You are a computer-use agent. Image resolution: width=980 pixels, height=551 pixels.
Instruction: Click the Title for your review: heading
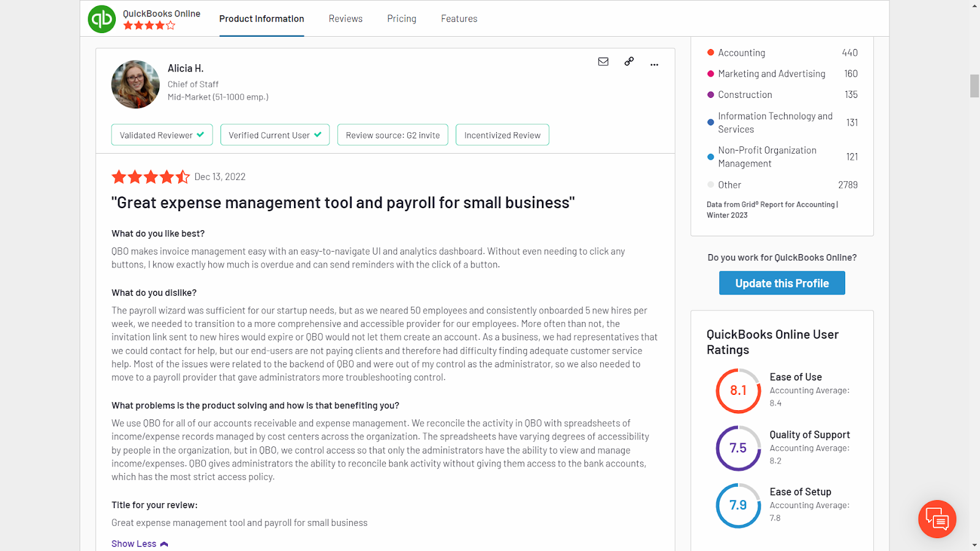154,505
